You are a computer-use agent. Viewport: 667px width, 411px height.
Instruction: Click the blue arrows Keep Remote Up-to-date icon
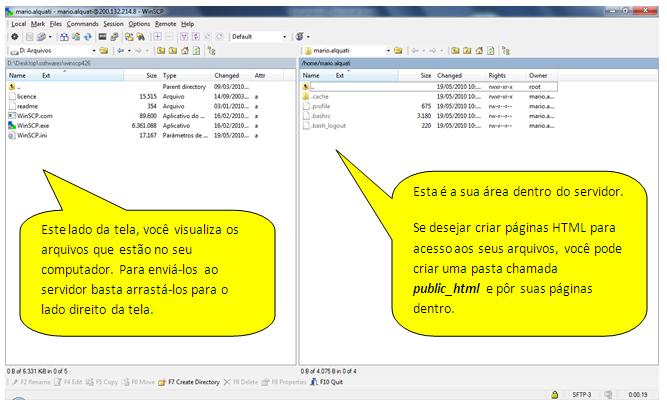click(x=88, y=37)
